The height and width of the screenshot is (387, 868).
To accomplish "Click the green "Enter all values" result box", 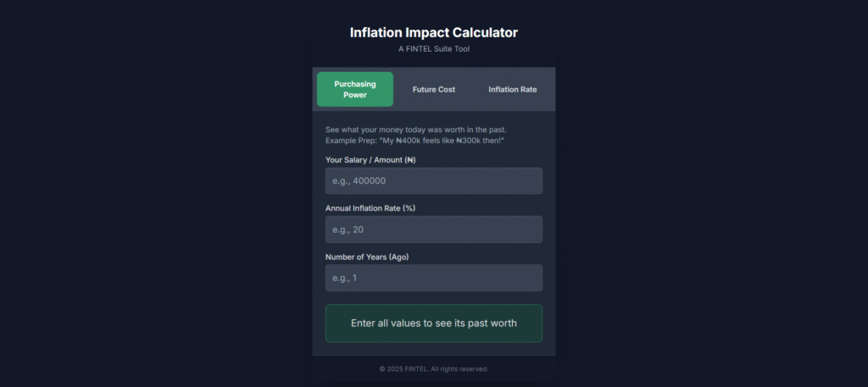I will click(x=434, y=323).
